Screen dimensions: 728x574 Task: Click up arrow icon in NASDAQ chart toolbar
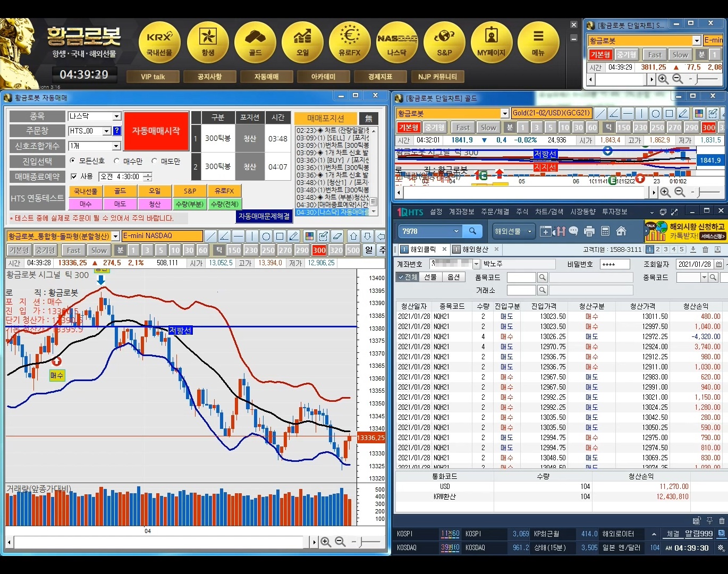tap(354, 236)
